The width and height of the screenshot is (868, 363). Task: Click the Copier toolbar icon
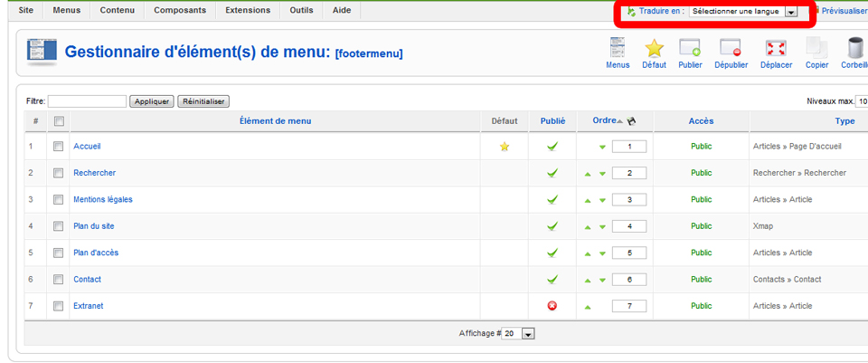tap(817, 53)
